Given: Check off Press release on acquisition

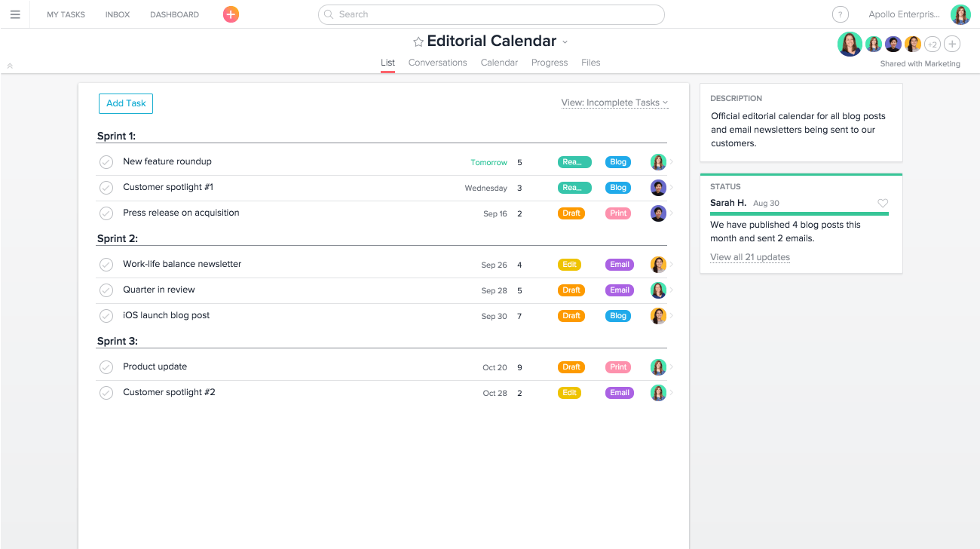Looking at the screenshot, I should pyautogui.click(x=106, y=213).
